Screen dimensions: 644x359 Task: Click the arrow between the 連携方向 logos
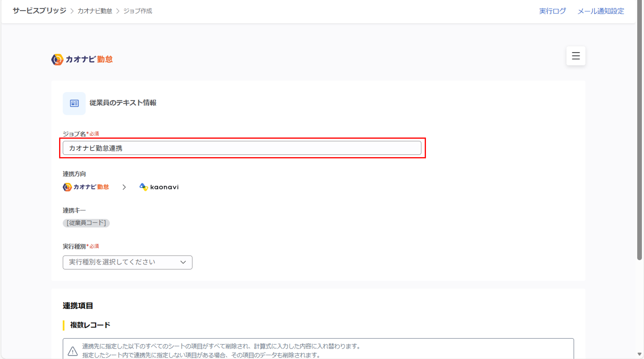point(124,187)
